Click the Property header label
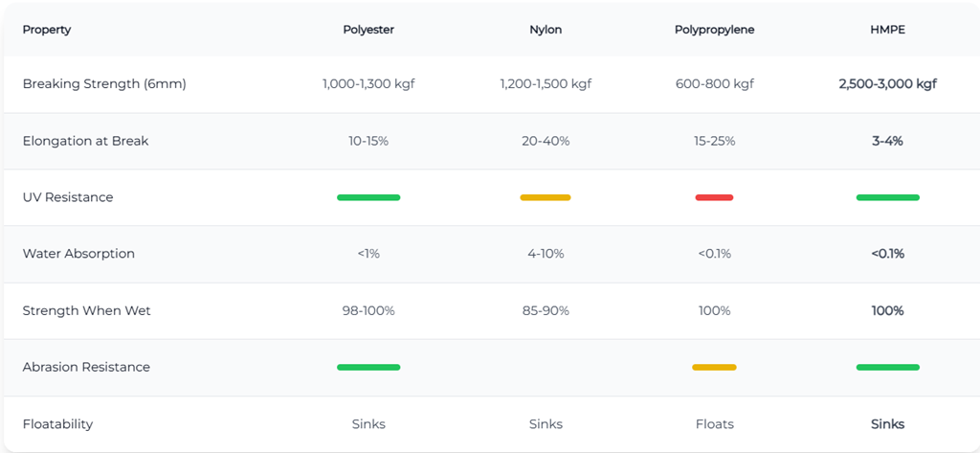This screenshot has width=980, height=453. [x=47, y=30]
